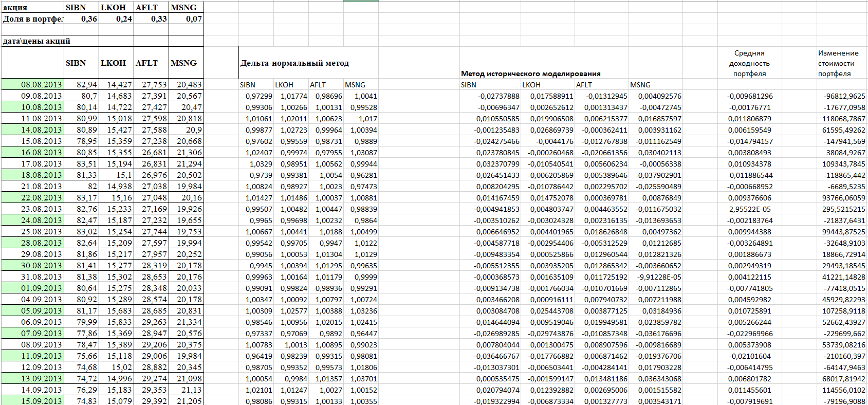Select portfolio change value 41221,14828
The width and height of the screenshot is (868, 405).
point(841,277)
